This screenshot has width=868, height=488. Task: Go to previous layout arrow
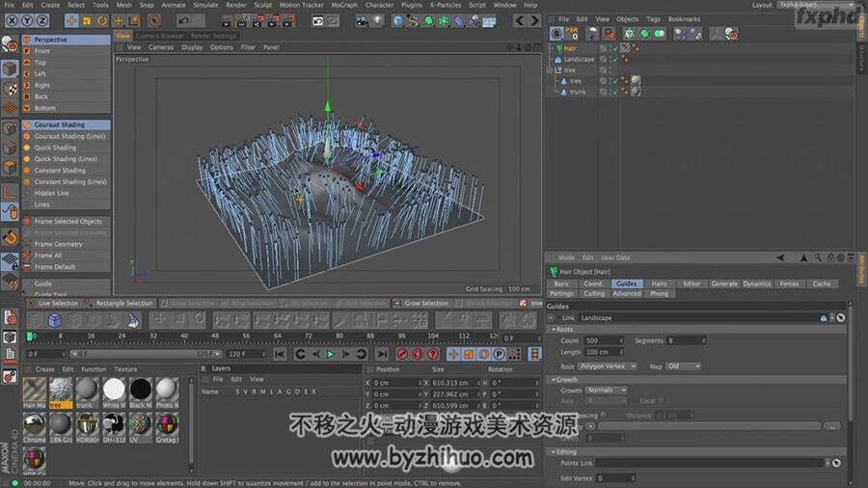(519, 21)
